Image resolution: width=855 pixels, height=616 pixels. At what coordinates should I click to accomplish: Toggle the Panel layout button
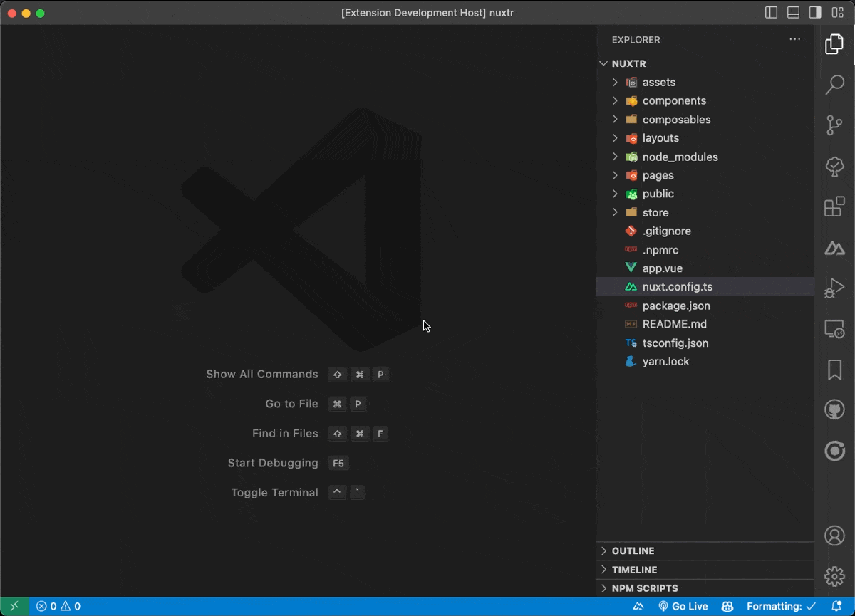click(x=793, y=13)
